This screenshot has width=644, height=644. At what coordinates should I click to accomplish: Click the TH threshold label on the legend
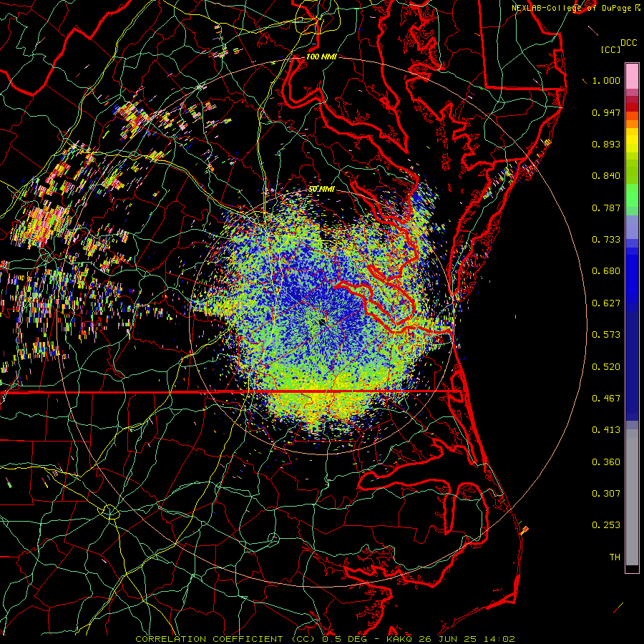point(615,557)
